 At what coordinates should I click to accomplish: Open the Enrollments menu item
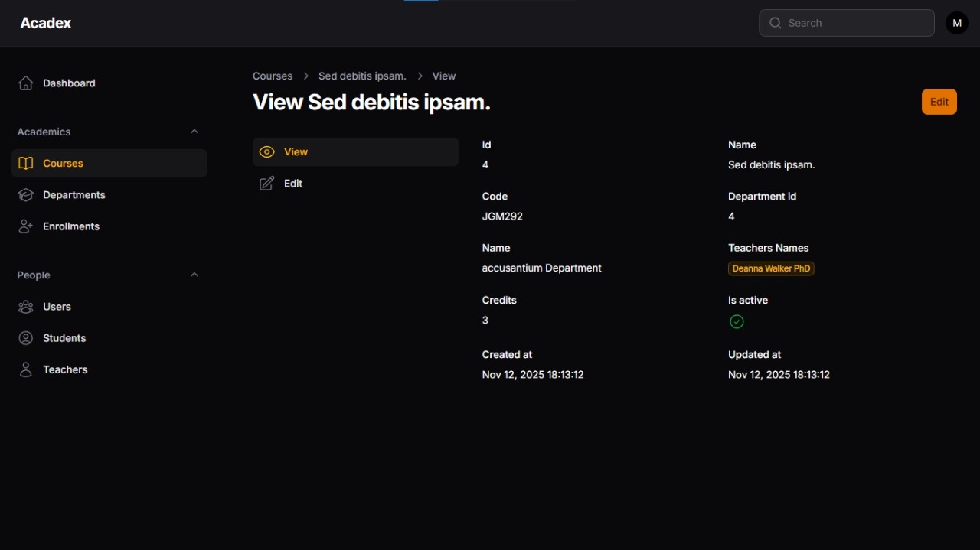[x=71, y=226]
